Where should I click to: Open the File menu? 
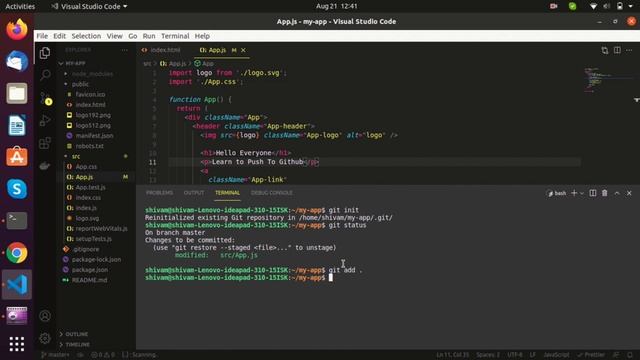(x=42, y=36)
